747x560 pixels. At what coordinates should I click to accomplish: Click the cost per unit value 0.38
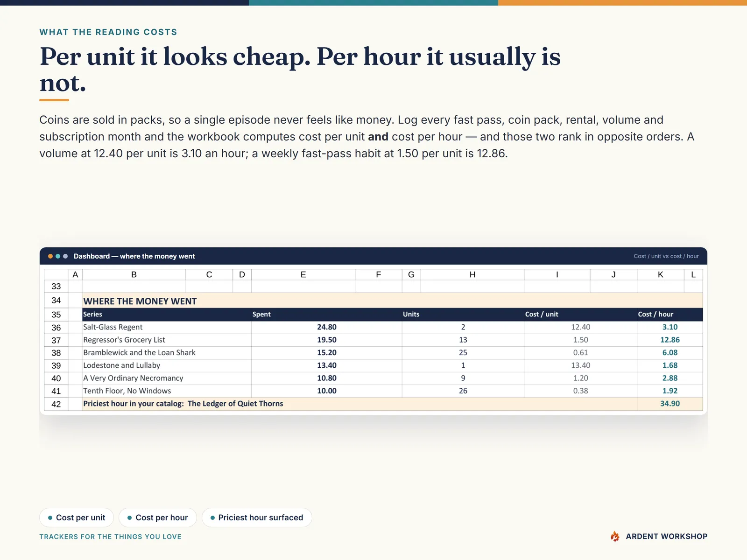581,391
